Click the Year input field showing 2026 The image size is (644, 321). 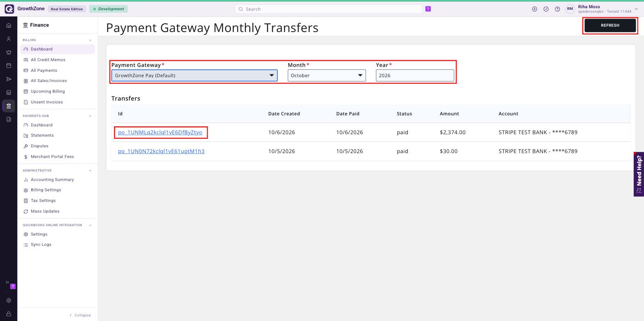(x=415, y=76)
